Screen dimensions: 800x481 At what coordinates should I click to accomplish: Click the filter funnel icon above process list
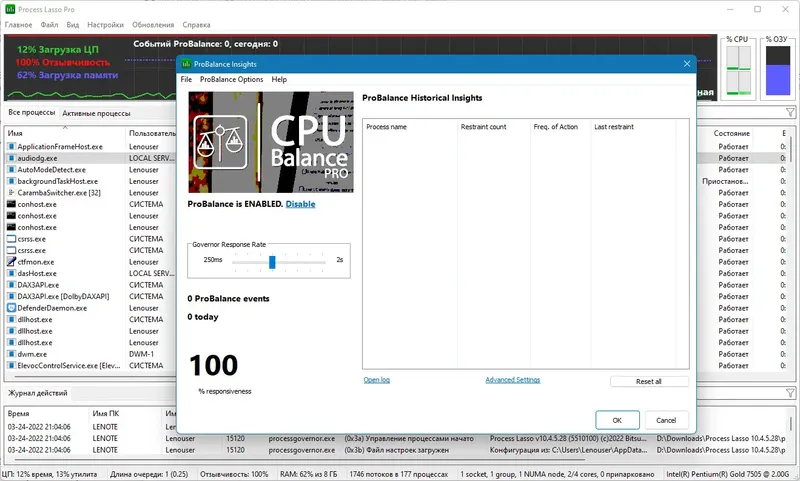point(790,112)
